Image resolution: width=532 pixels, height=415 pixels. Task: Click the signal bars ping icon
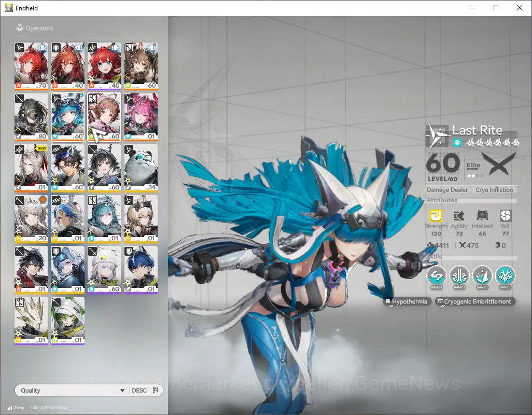pyautogui.click(x=10, y=408)
